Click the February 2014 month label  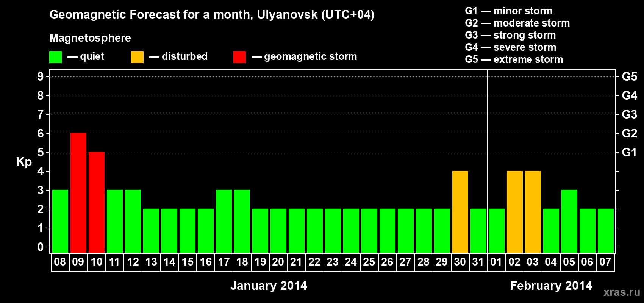[551, 286]
